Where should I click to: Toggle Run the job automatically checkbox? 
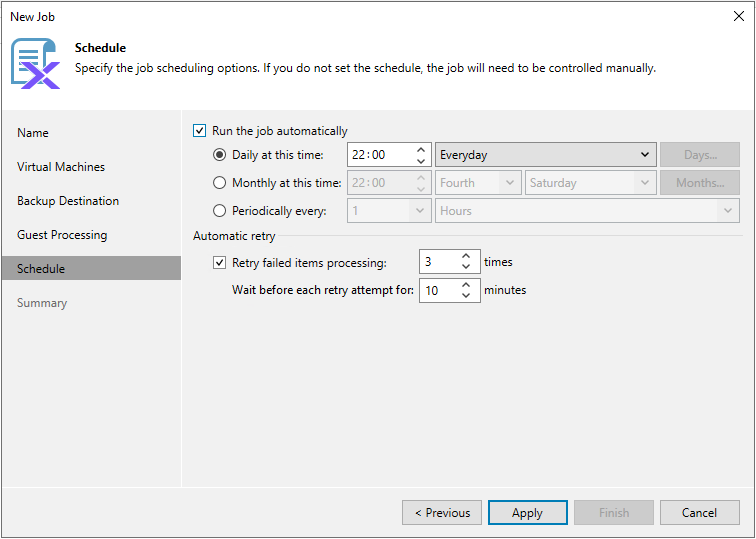pos(200,131)
